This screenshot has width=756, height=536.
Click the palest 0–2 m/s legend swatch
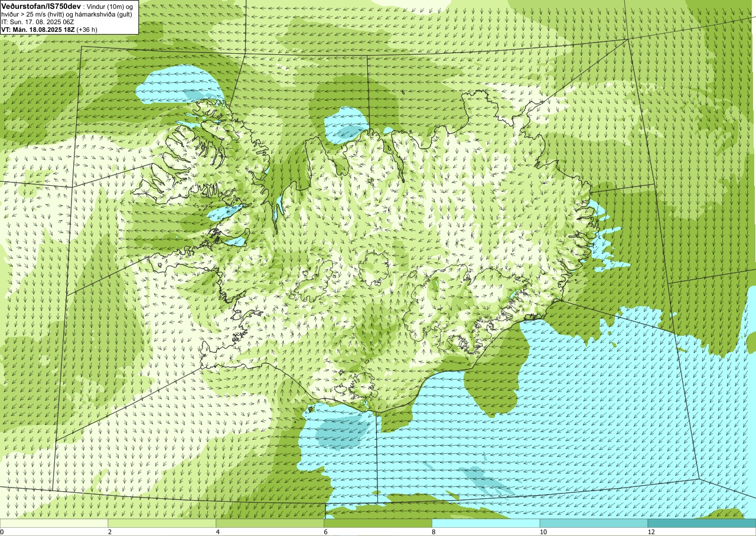tap(54, 523)
